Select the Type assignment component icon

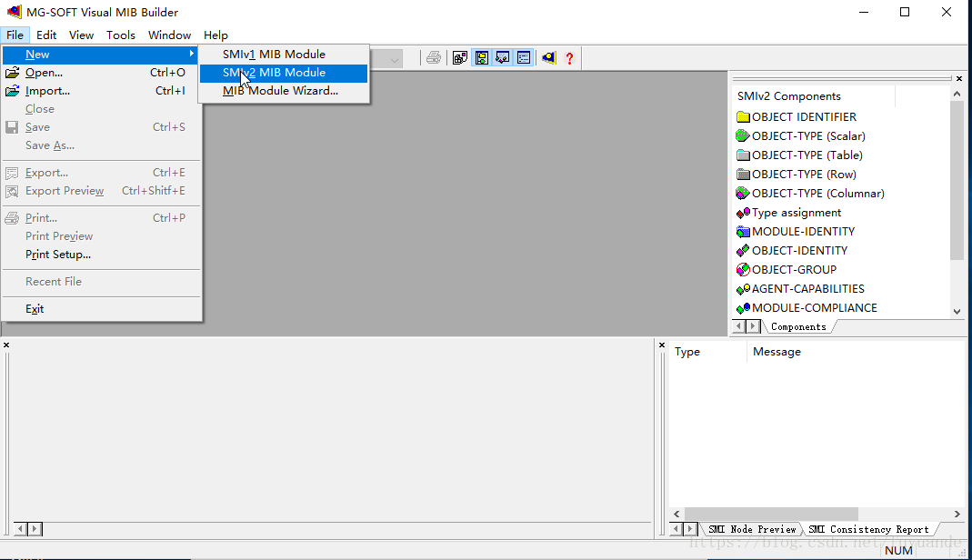pos(743,213)
